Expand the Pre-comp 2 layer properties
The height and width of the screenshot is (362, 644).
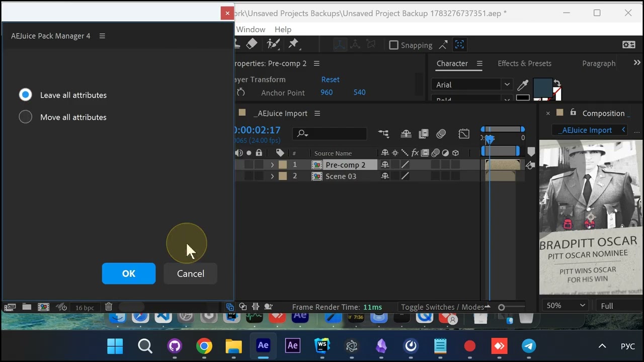[x=272, y=164]
